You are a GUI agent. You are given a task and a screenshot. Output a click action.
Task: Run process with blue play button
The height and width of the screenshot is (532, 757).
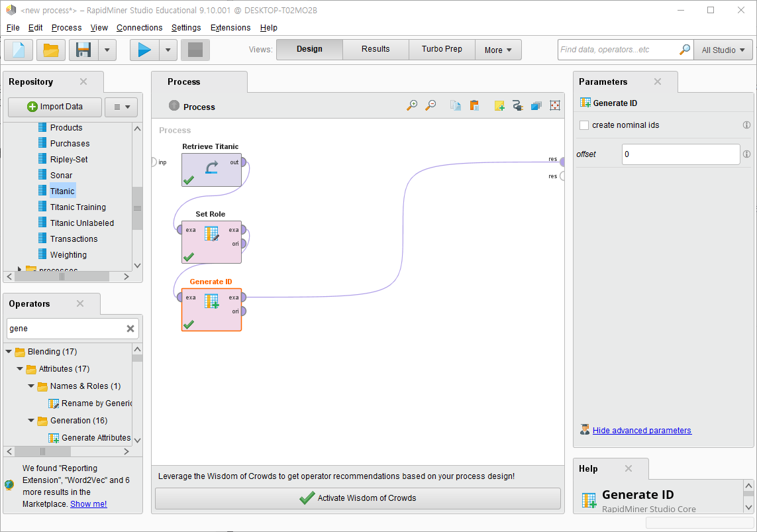tap(144, 50)
